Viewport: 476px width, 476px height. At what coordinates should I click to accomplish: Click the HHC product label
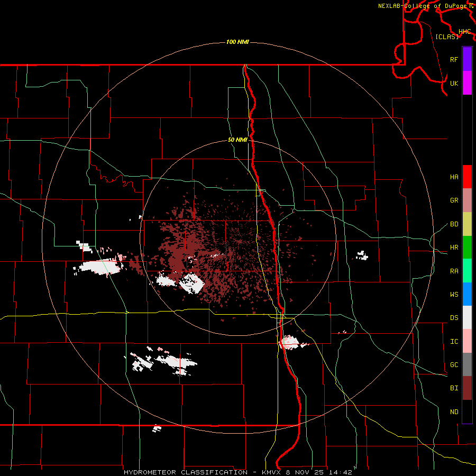click(464, 32)
